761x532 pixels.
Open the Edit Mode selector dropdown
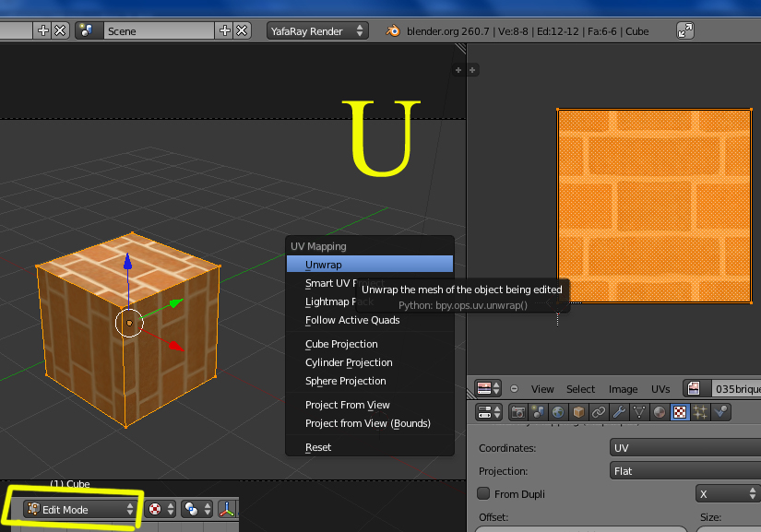pyautogui.click(x=80, y=509)
